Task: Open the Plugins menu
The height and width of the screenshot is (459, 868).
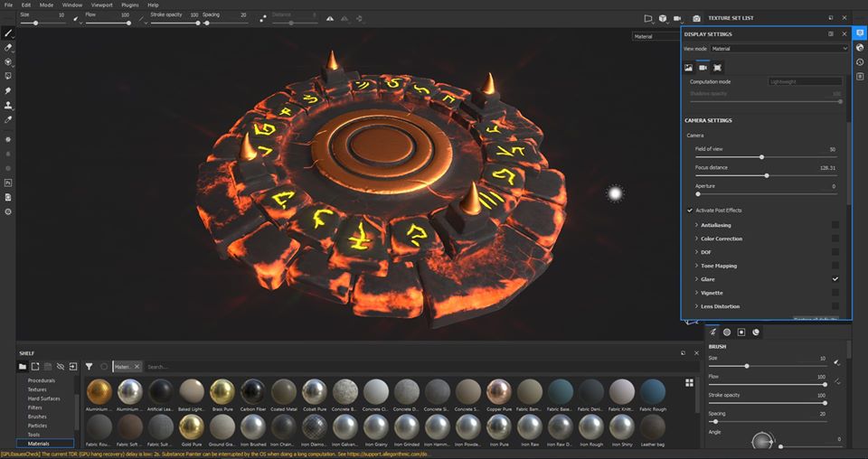Action: pyautogui.click(x=130, y=5)
